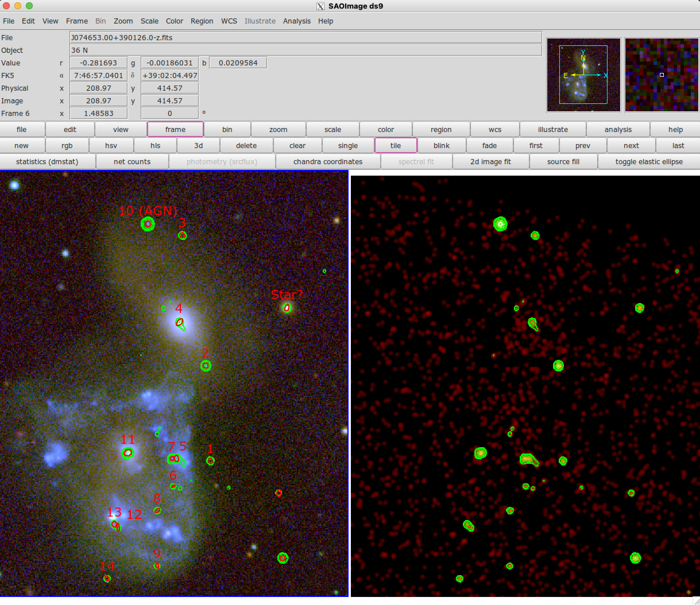Viewport: 700px width, 605px height.
Task: Open the WCS menu
Action: [229, 21]
